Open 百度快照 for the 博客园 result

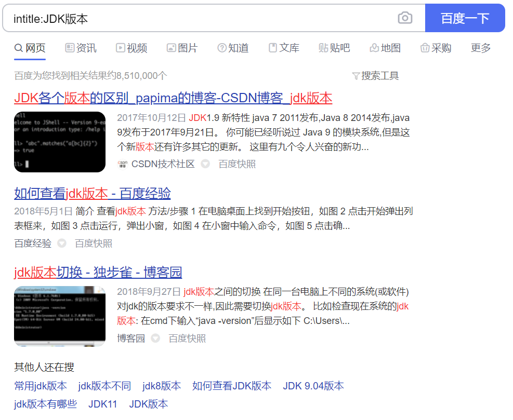[x=187, y=338]
